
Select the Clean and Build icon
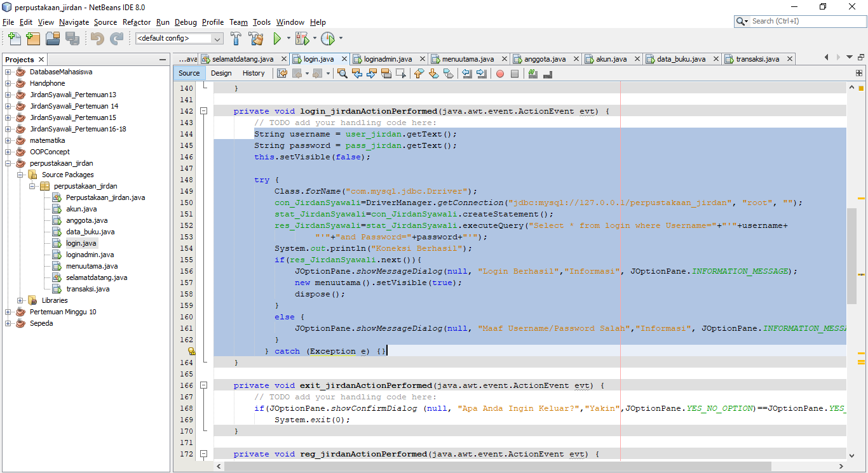click(256, 38)
